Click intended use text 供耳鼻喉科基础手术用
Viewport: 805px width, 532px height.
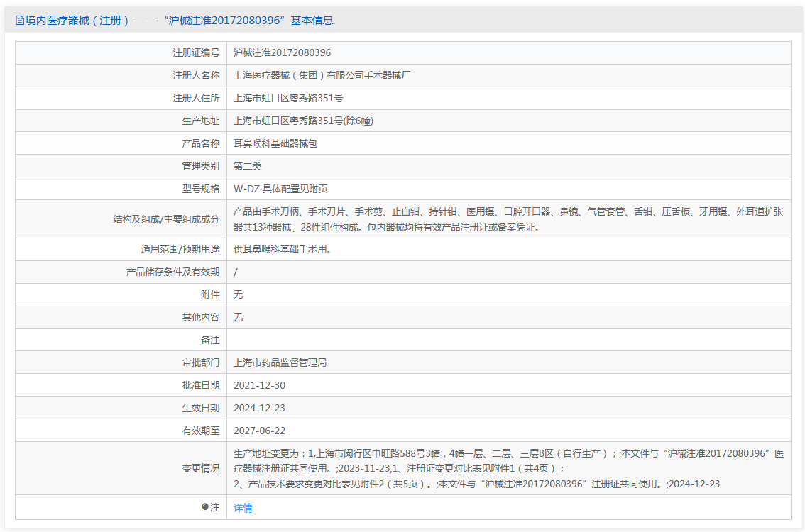coord(283,250)
